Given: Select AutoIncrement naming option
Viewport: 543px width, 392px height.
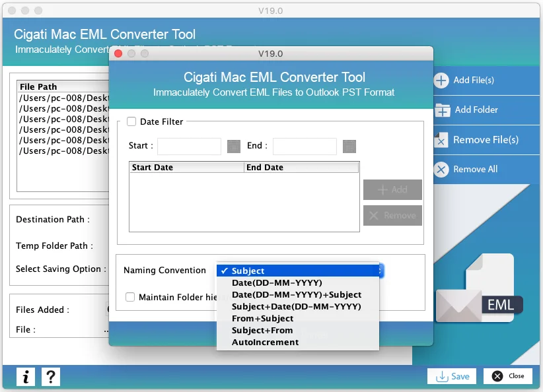Looking at the screenshot, I should 298,343.
